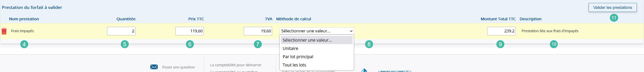Click the green number 9 marker
Image resolution: width=644 pixels, height=72 pixels.
click(x=500, y=44)
